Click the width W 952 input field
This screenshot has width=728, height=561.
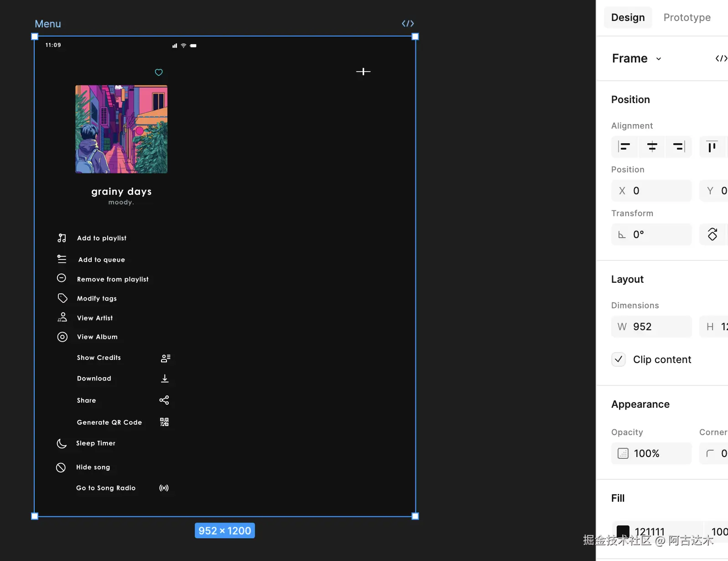(x=651, y=327)
